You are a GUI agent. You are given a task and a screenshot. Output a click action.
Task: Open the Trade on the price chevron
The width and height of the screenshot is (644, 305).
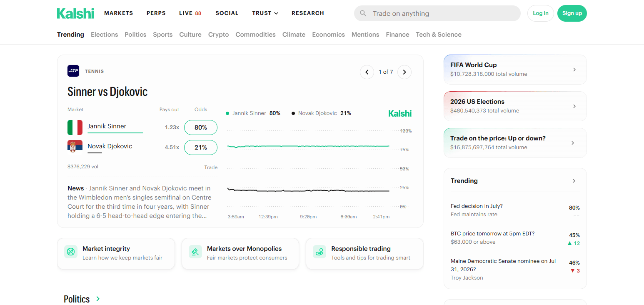[573, 143]
